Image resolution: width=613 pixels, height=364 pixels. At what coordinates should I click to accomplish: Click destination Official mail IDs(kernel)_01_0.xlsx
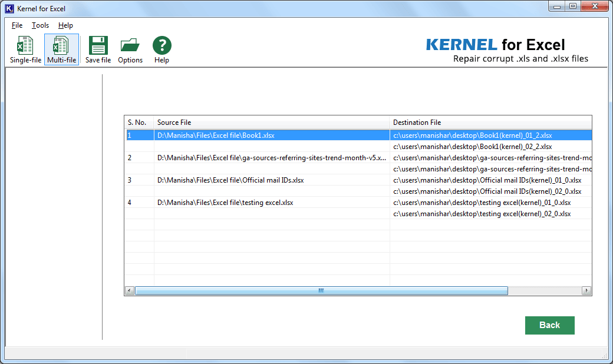490,180
